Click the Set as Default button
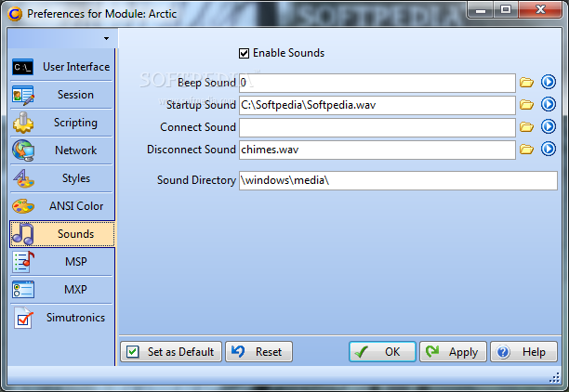 [171, 352]
